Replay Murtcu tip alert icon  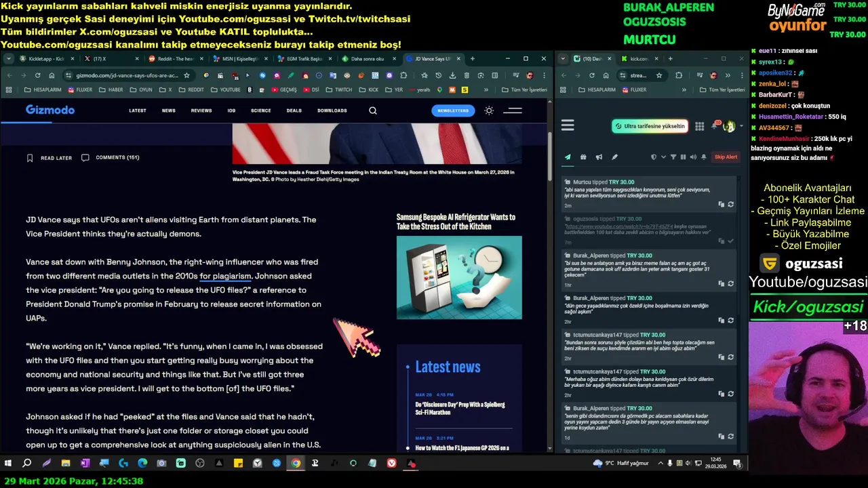[730, 204]
